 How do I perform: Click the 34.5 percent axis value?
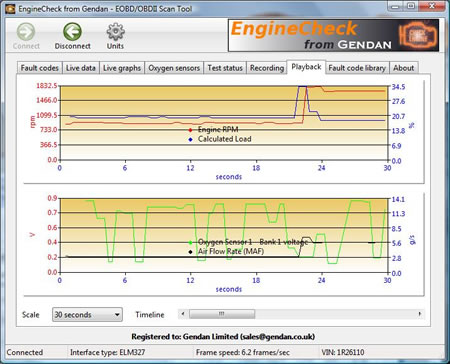pos(398,87)
